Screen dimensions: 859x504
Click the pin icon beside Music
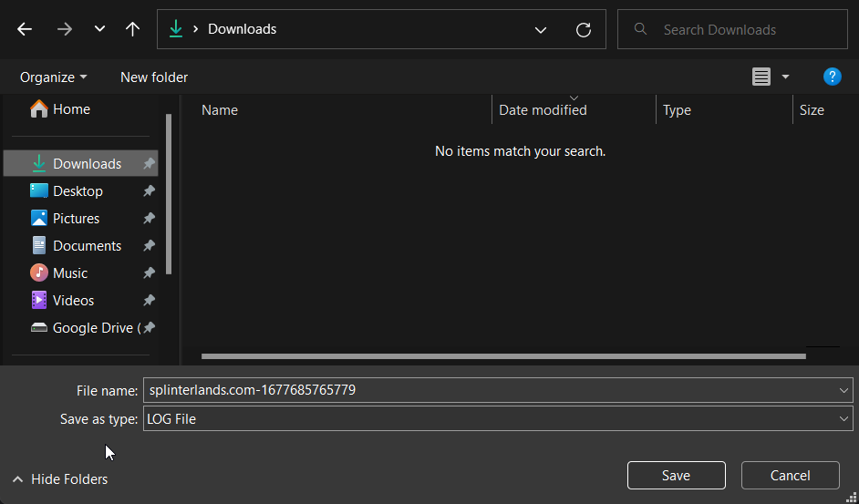coord(149,273)
